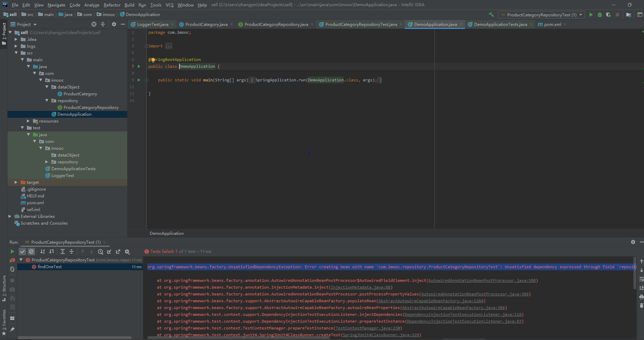Sort tests alphabetically
Image resolution: width=644 pixels, height=340 pixels.
coord(43,252)
